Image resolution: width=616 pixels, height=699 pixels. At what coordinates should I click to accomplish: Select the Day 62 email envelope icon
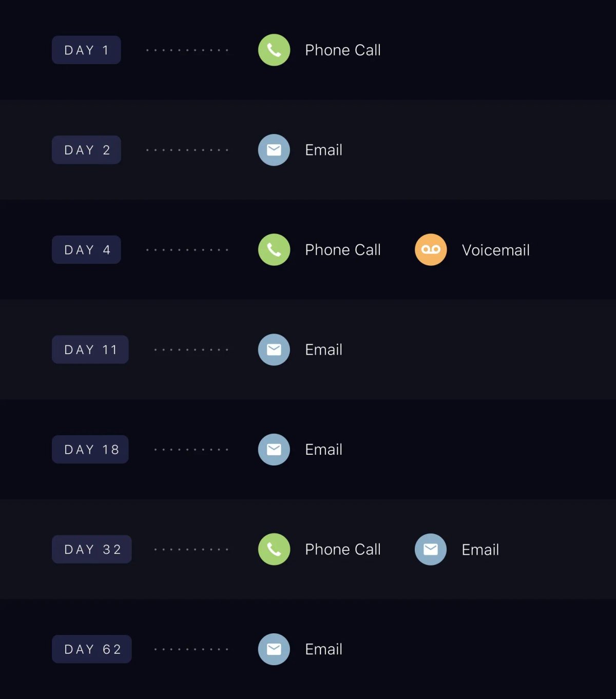tap(274, 649)
